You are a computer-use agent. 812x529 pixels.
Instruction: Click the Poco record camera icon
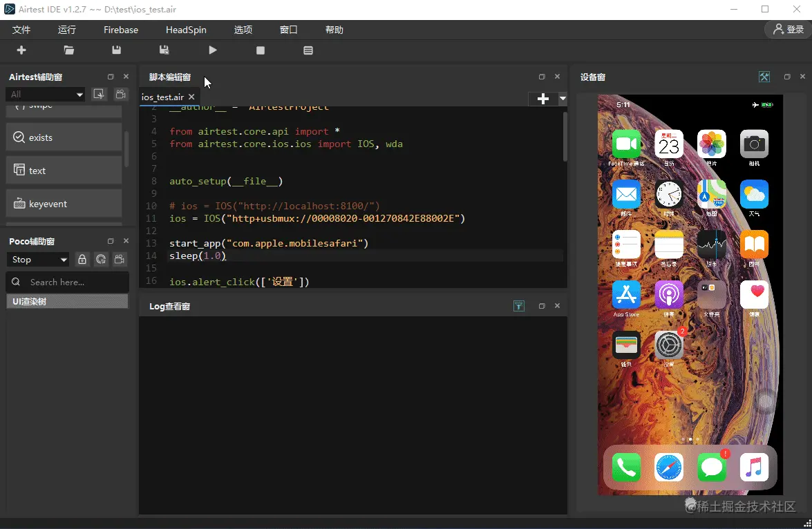pyautogui.click(x=120, y=260)
